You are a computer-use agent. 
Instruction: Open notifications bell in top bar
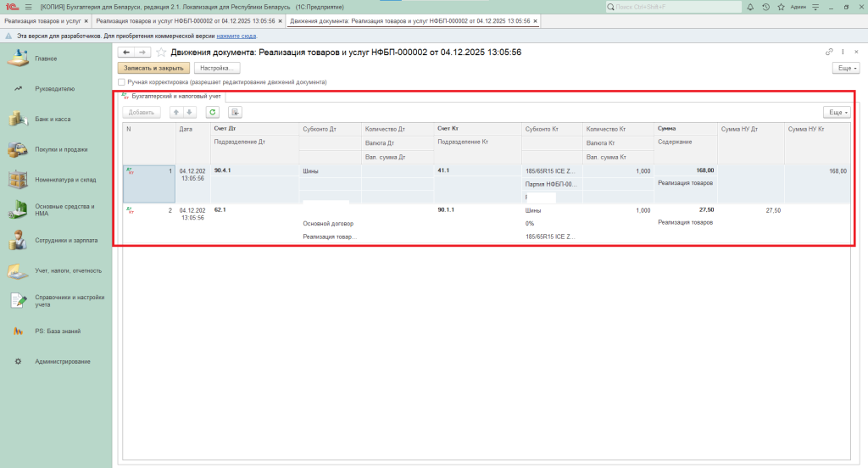click(x=751, y=6)
